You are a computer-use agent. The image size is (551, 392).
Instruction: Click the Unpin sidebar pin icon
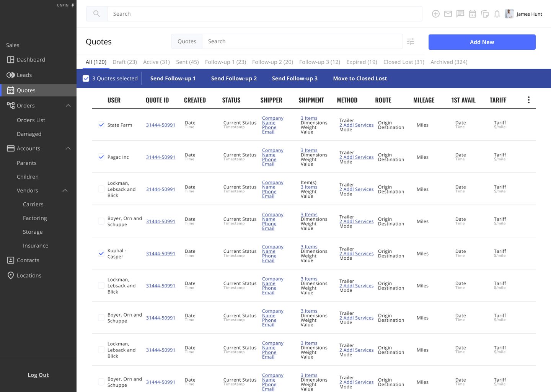click(73, 5)
